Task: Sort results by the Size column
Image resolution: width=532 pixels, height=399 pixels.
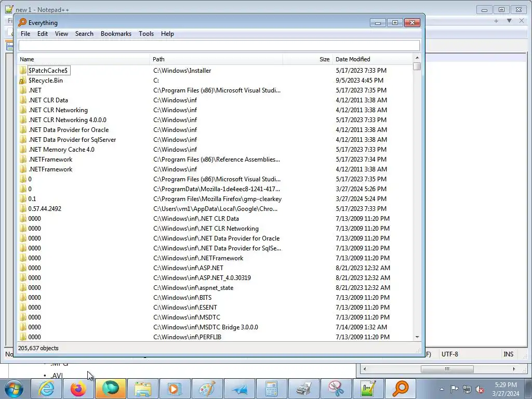Action: (x=308, y=59)
